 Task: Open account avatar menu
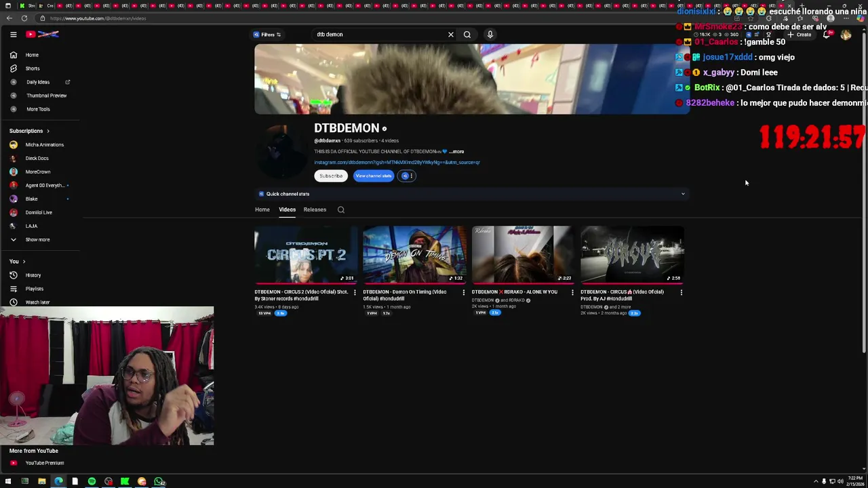(x=846, y=35)
